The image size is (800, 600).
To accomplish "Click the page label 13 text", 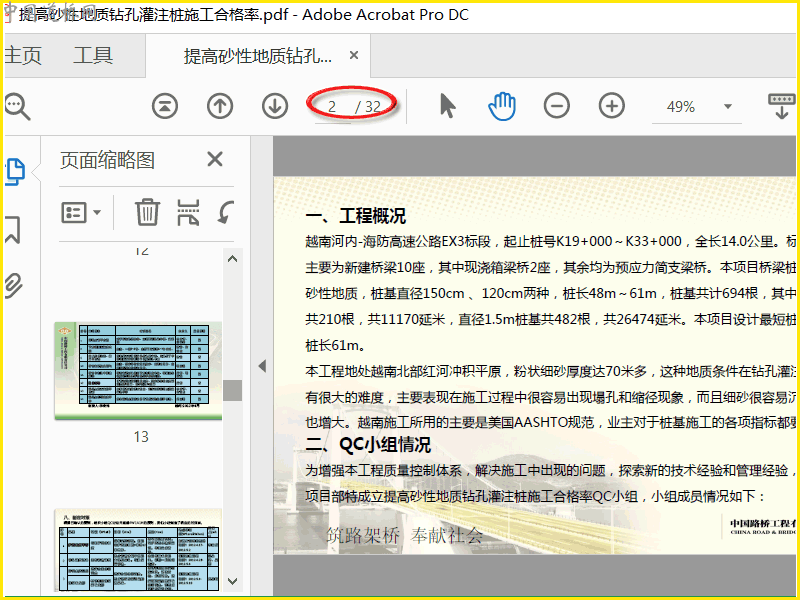I will click(141, 437).
